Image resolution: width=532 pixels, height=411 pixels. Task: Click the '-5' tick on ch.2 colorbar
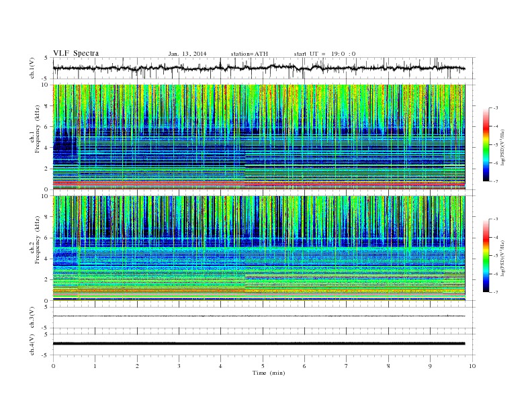(496, 256)
